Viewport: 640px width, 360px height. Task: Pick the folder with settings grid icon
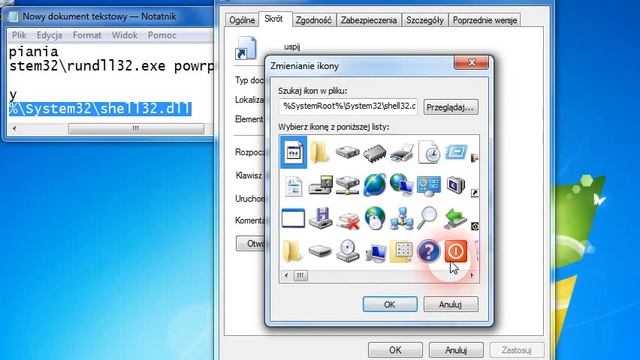(x=402, y=251)
